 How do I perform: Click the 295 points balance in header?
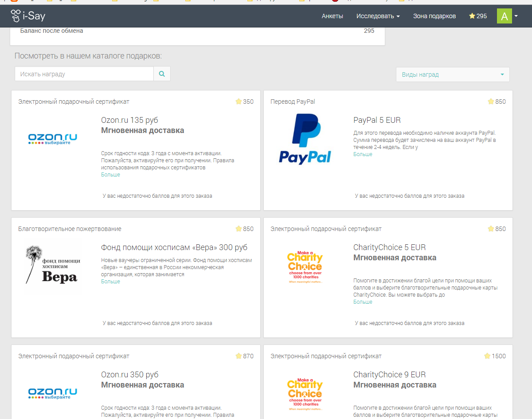pos(481,16)
